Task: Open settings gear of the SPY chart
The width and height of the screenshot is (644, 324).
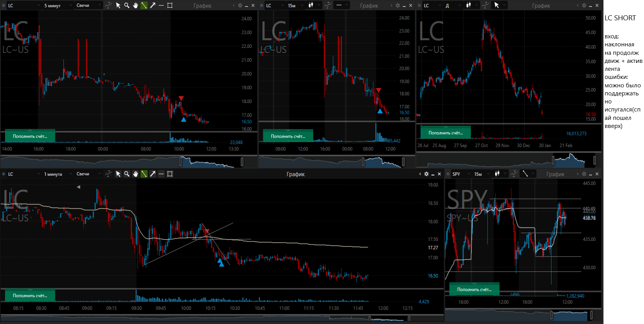Action: pos(584,174)
